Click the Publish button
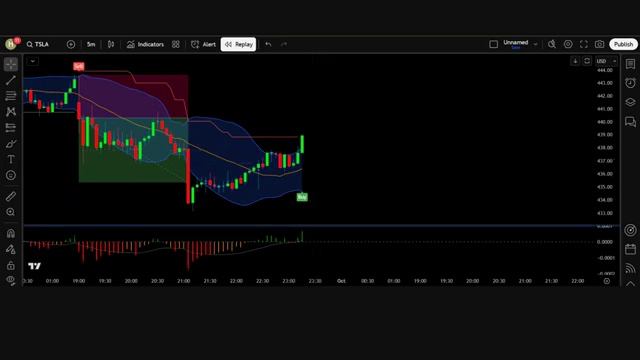Viewport: 640px width, 360px height. (623, 44)
